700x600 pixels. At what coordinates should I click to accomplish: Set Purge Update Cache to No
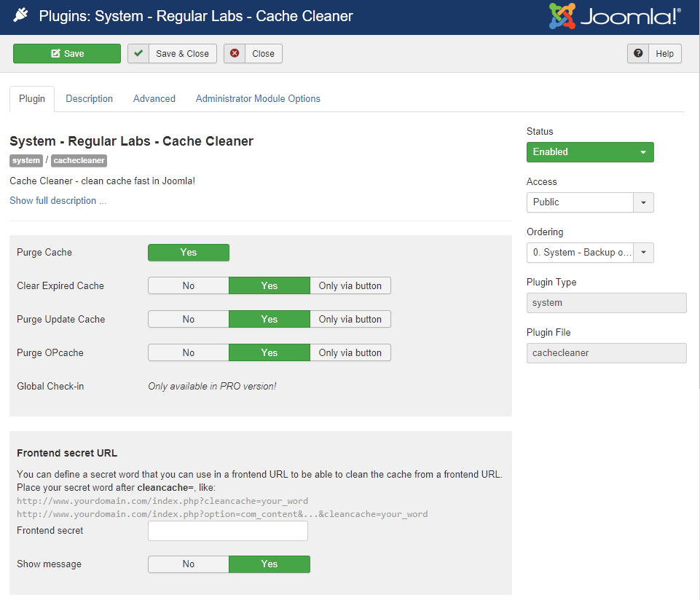189,319
